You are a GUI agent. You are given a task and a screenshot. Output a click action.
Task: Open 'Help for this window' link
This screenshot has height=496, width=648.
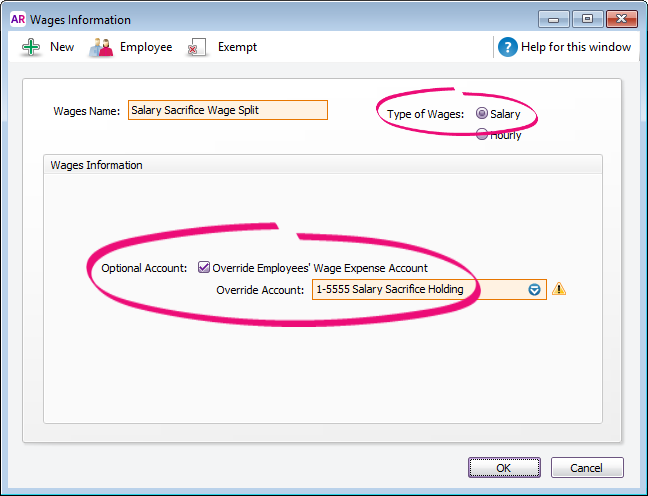click(575, 47)
